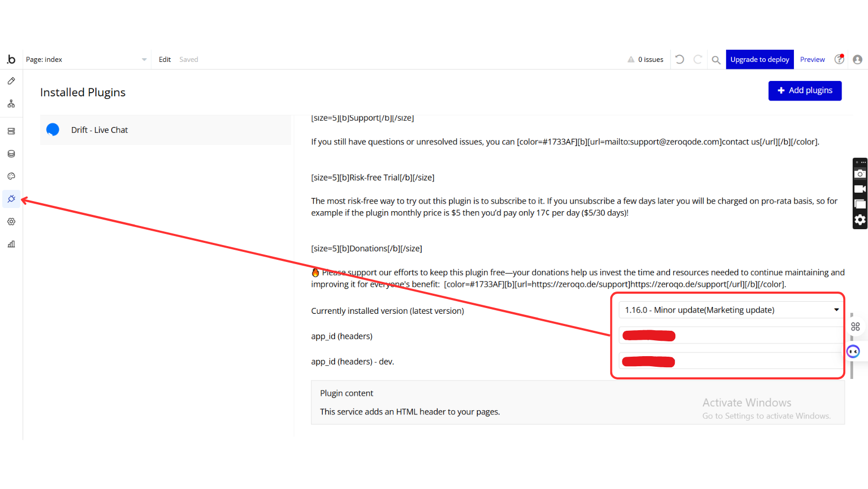Open the account profile icon

click(857, 59)
